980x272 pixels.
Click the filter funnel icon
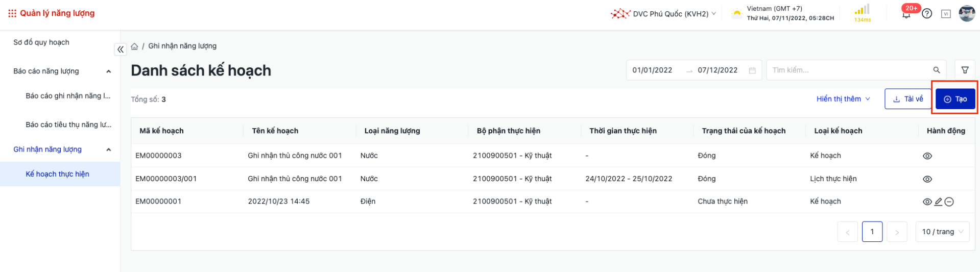click(x=965, y=70)
